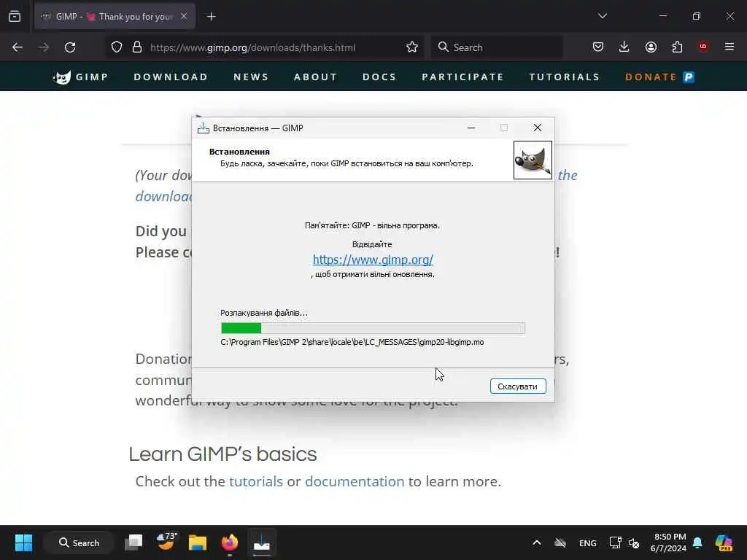Open the Firefox account icon
The width and height of the screenshot is (747, 560).
click(651, 47)
